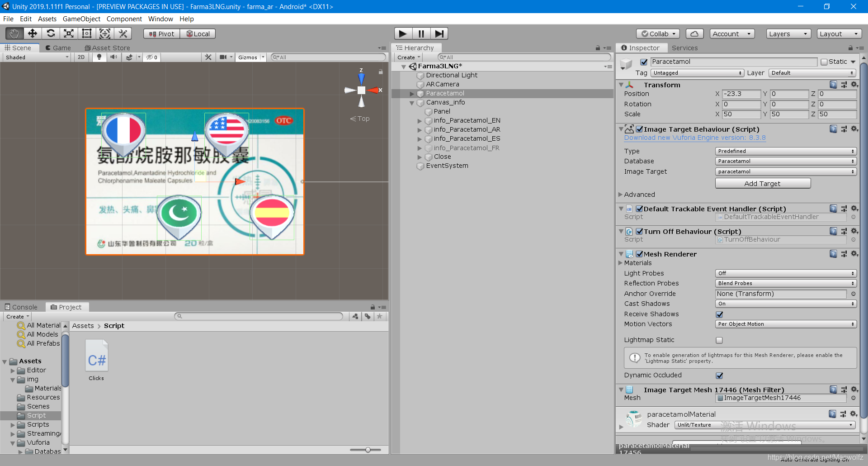The image size is (868, 466).
Task: Toggle 2D scene view mode
Action: (x=81, y=57)
